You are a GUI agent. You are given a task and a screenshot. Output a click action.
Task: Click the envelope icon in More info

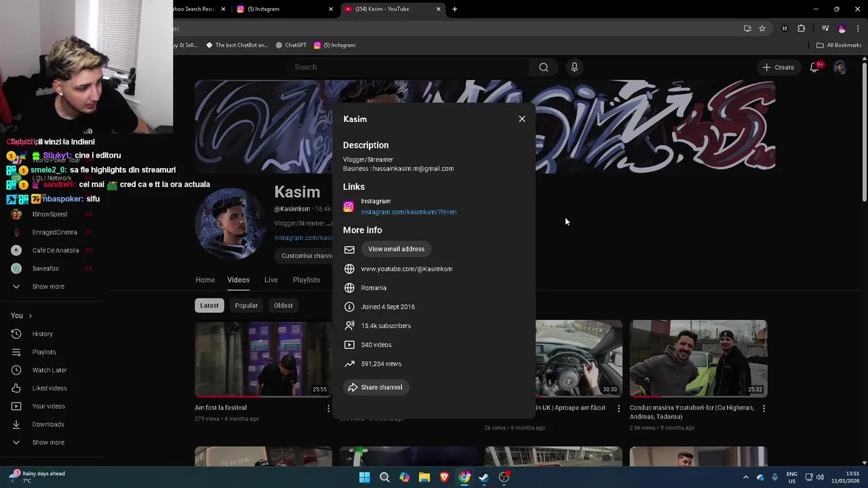point(349,249)
